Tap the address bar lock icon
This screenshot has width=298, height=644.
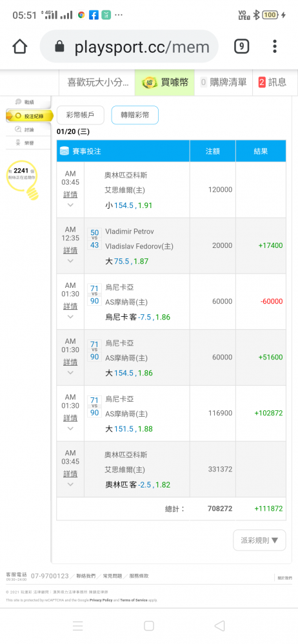click(60, 47)
